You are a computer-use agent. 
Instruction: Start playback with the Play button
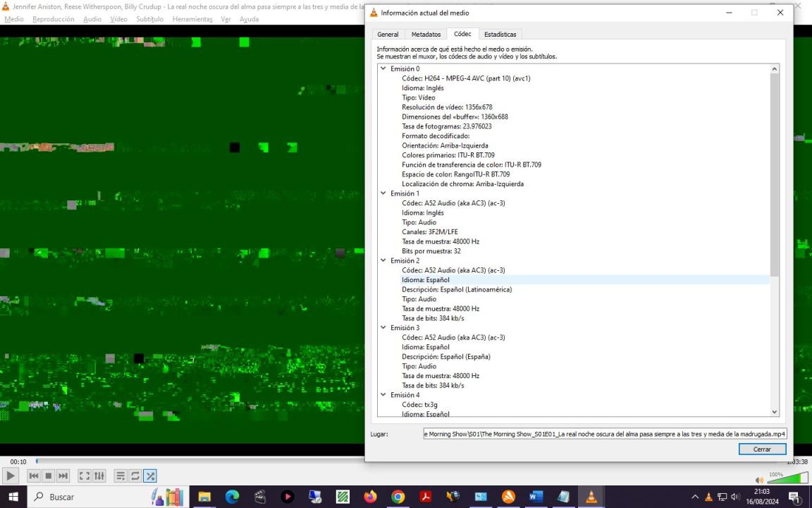[x=10, y=476]
